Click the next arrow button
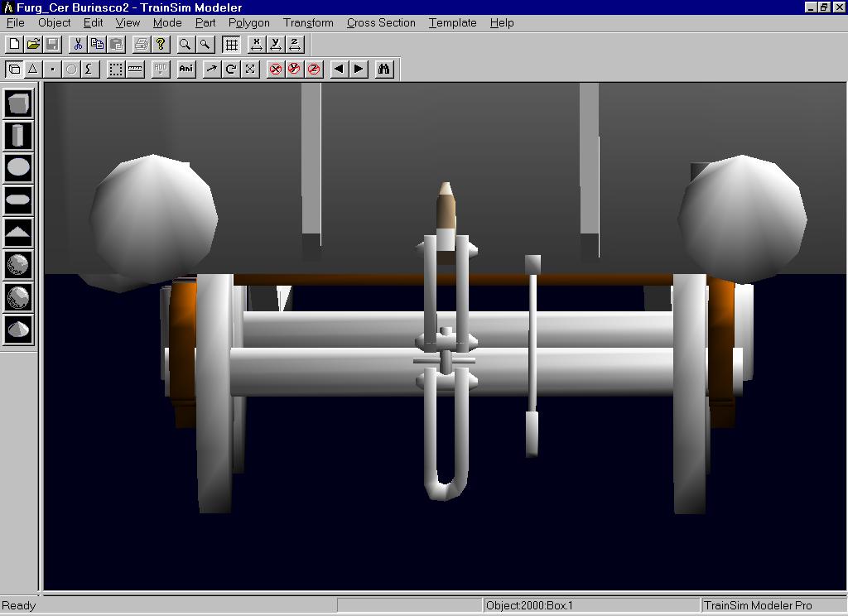Screen dimensions: 848x616 click(x=359, y=69)
